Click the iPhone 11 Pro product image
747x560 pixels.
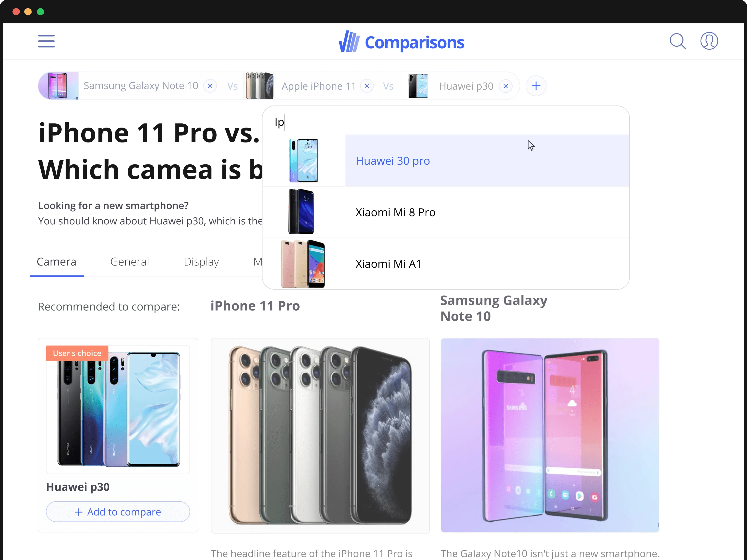pyautogui.click(x=320, y=435)
